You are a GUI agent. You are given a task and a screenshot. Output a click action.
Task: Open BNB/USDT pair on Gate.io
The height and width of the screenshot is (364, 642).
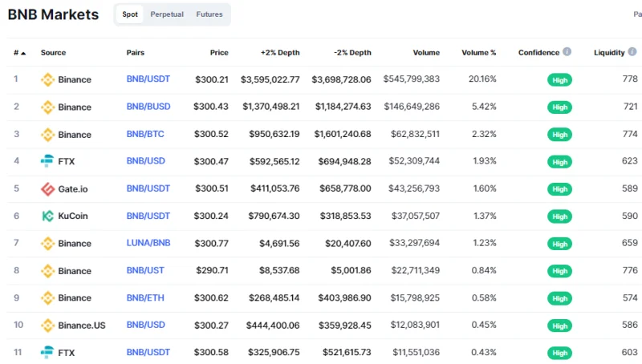148,188
